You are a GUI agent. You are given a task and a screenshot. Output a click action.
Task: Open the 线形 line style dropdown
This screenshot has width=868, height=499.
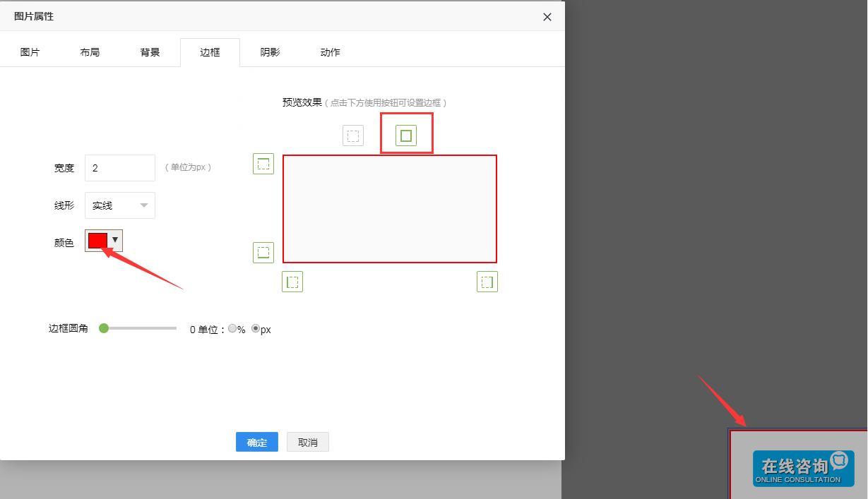pos(120,205)
